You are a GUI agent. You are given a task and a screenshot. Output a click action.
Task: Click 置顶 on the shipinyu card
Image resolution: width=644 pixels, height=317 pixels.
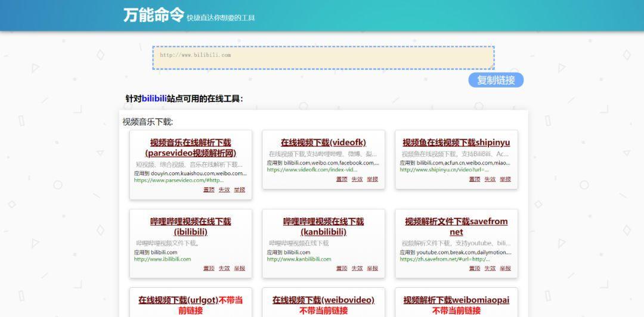click(x=475, y=179)
